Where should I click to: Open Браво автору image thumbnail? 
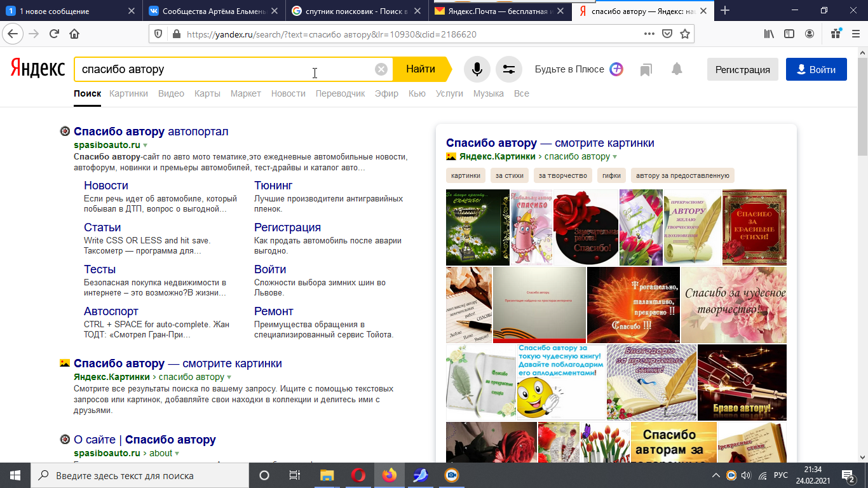(x=742, y=383)
